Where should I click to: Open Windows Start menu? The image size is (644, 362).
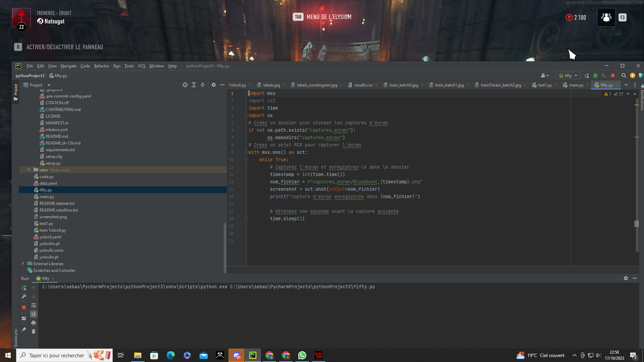[x=8, y=355]
